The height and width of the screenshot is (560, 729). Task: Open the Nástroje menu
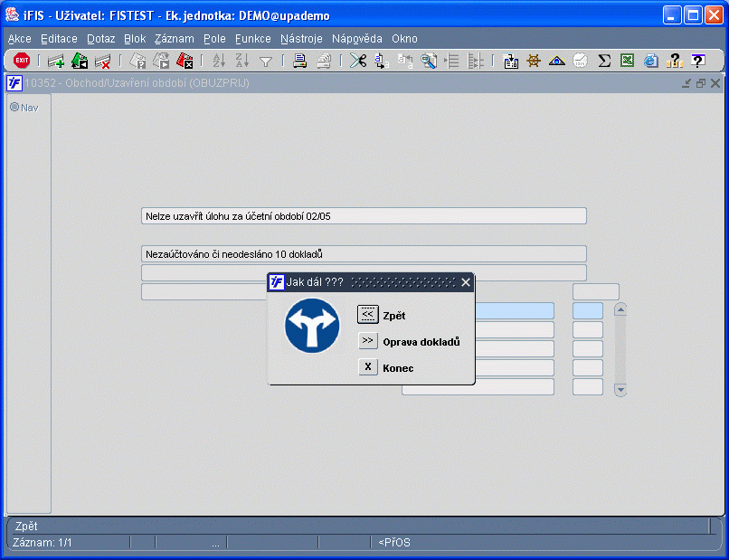[301, 39]
